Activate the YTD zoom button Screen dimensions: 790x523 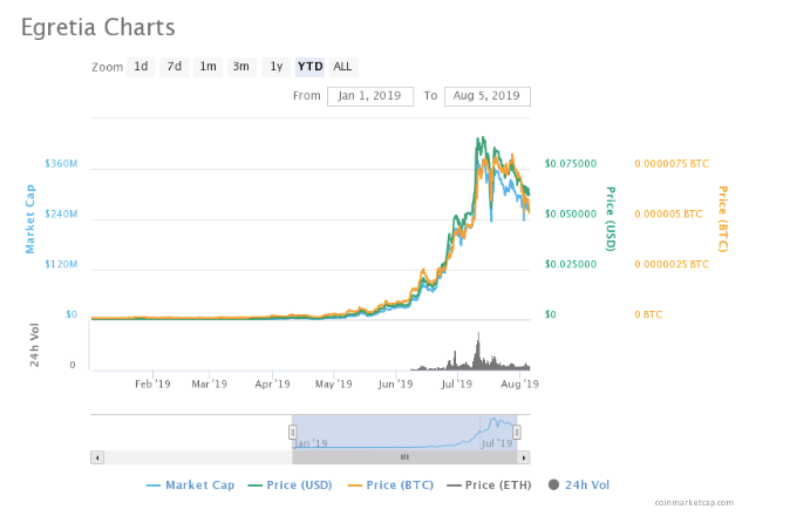pyautogui.click(x=310, y=67)
